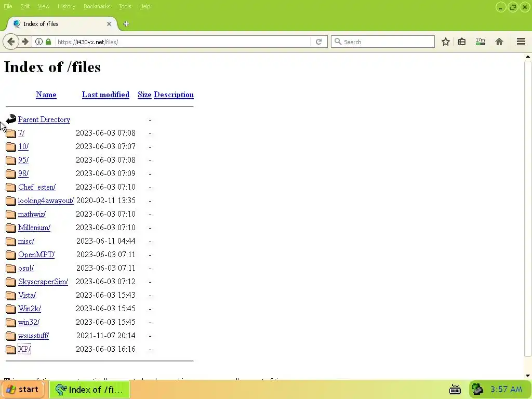This screenshot has width=532, height=399.
Task: Click the folder icon beside OpenMPT/
Action: click(x=11, y=255)
